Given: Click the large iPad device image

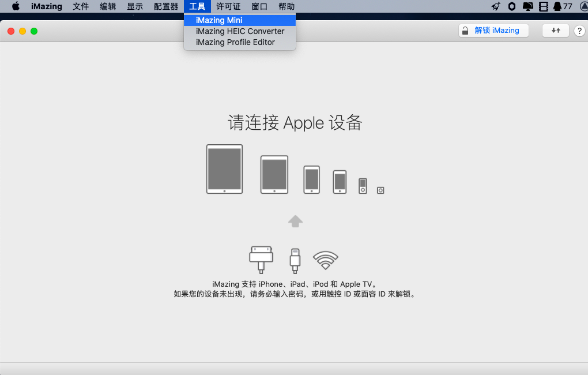Looking at the screenshot, I should click(x=224, y=169).
